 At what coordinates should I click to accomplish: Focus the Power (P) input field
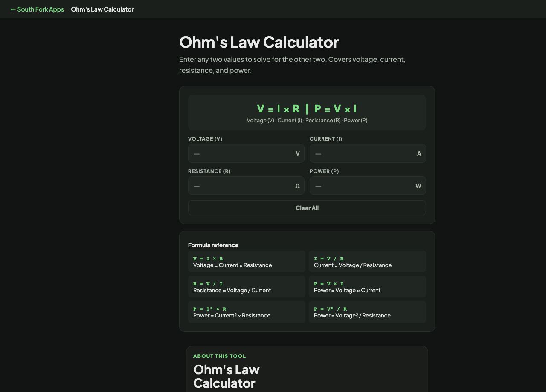pos(368,186)
